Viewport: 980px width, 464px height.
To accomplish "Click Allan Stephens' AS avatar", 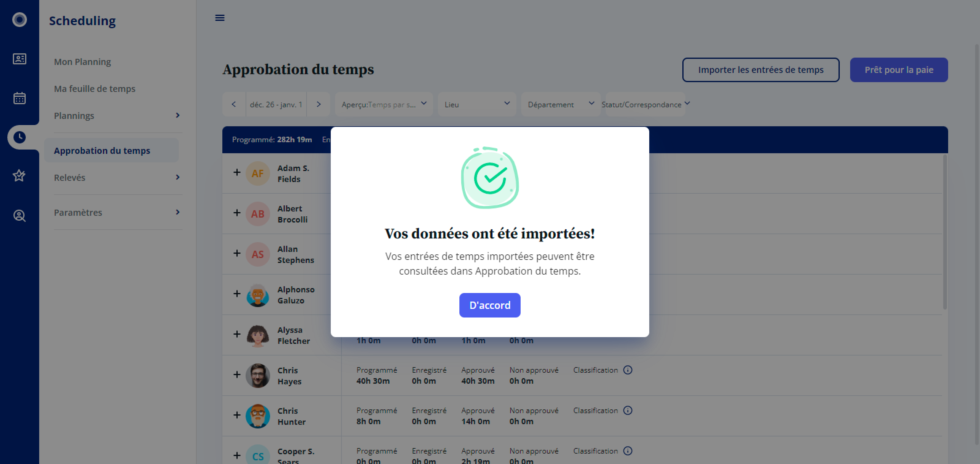I will click(x=258, y=254).
